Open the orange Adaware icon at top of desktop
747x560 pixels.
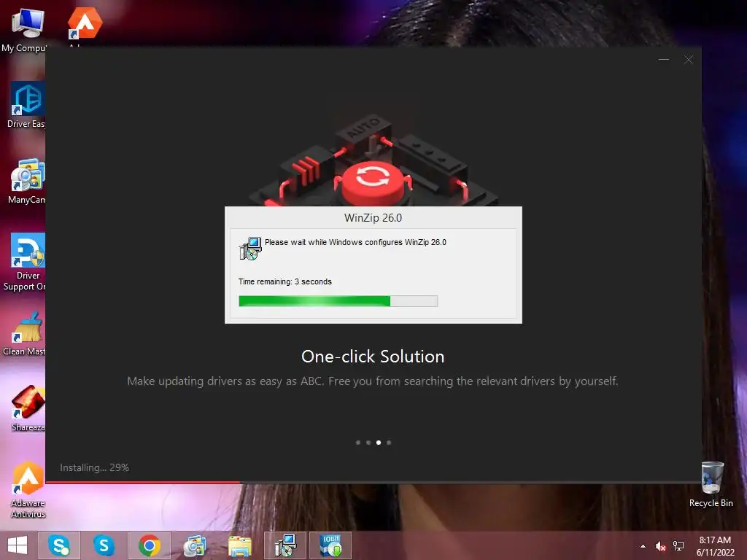[x=85, y=24]
